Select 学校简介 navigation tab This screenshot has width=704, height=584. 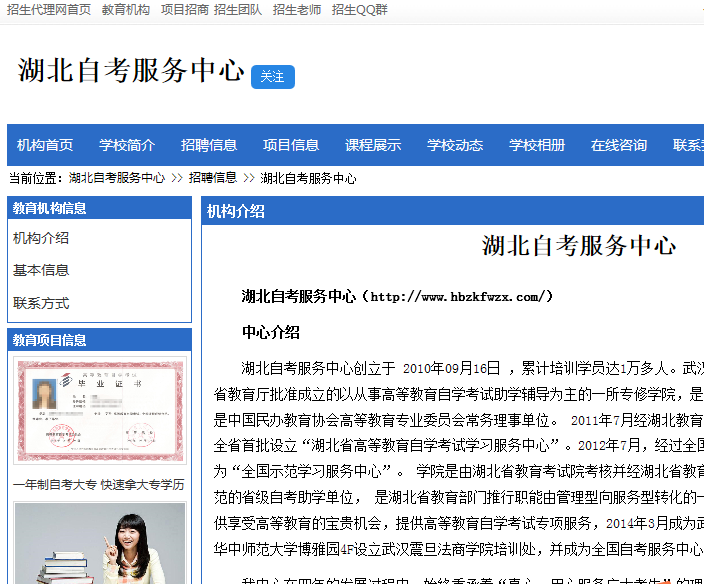pyautogui.click(x=127, y=145)
